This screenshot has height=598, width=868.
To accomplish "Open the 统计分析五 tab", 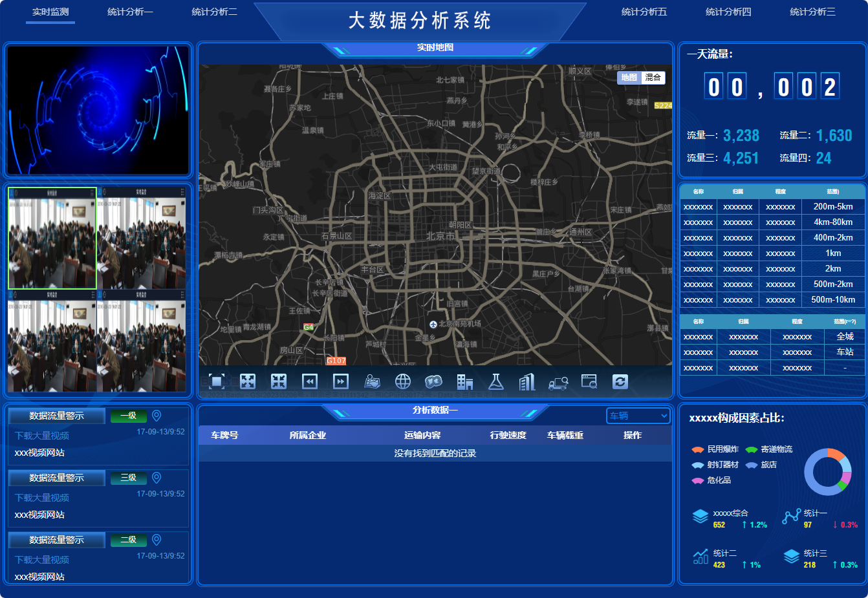I will pos(644,12).
